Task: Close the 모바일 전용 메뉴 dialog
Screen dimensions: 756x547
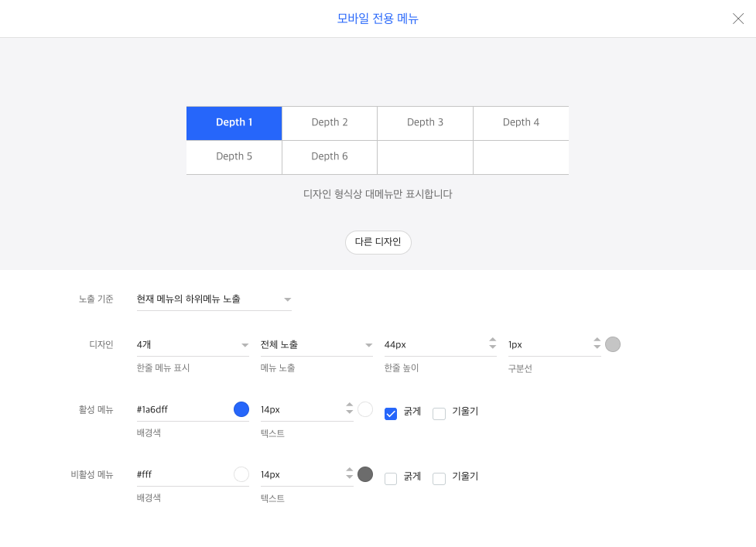Action: (737, 19)
